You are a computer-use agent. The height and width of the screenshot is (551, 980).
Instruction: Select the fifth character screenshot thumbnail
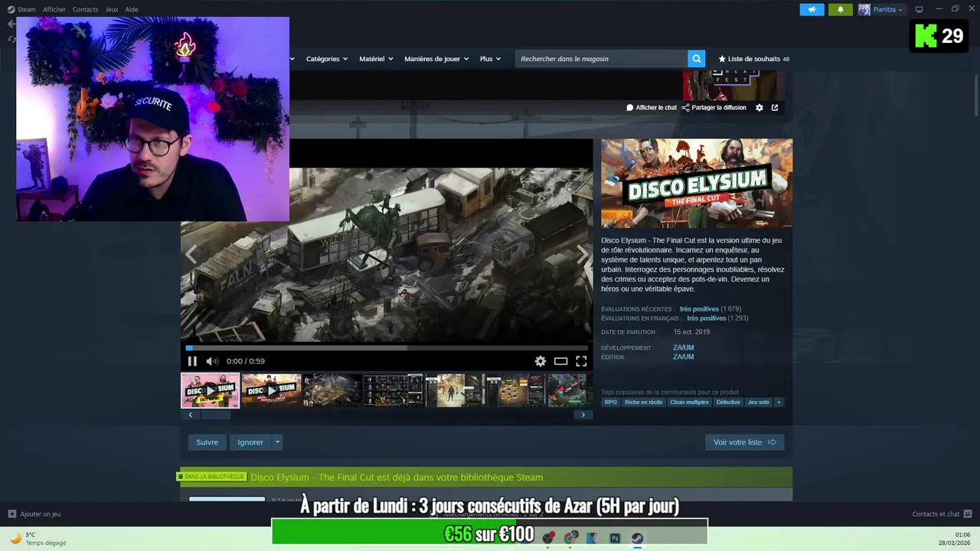tap(455, 390)
